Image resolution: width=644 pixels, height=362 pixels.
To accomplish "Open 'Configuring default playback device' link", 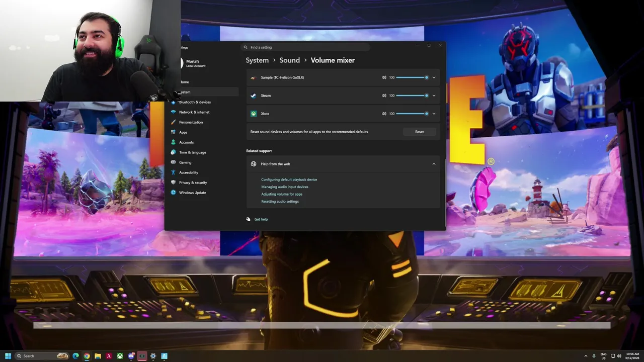I will (289, 179).
